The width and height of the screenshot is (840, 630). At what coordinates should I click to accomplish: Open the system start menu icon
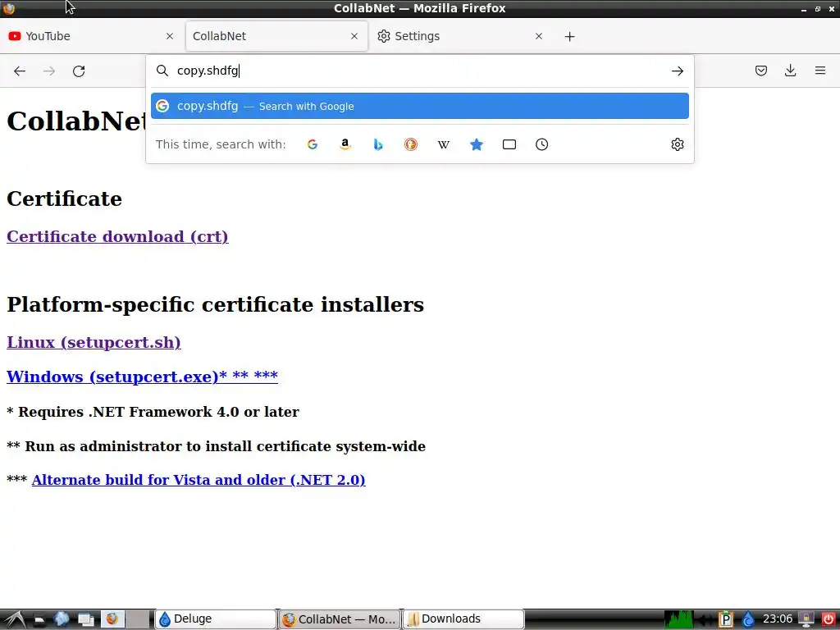click(14, 619)
